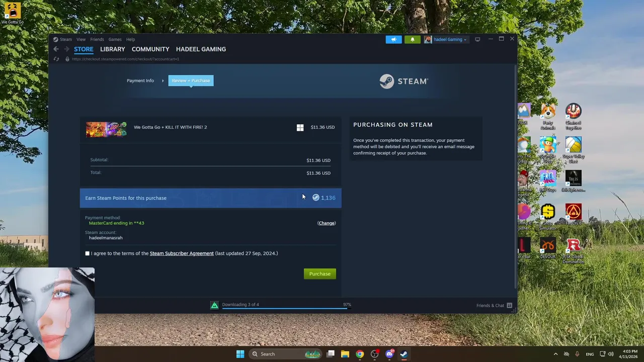644x362 pixels.
Task: Open Super Volley Blast desktop shortcut
Action: click(x=573, y=150)
